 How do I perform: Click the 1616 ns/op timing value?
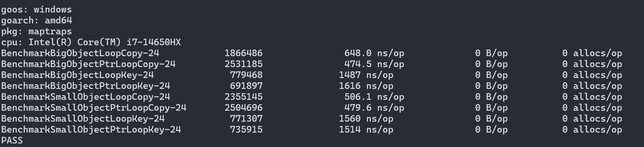pyautogui.click(x=366, y=86)
